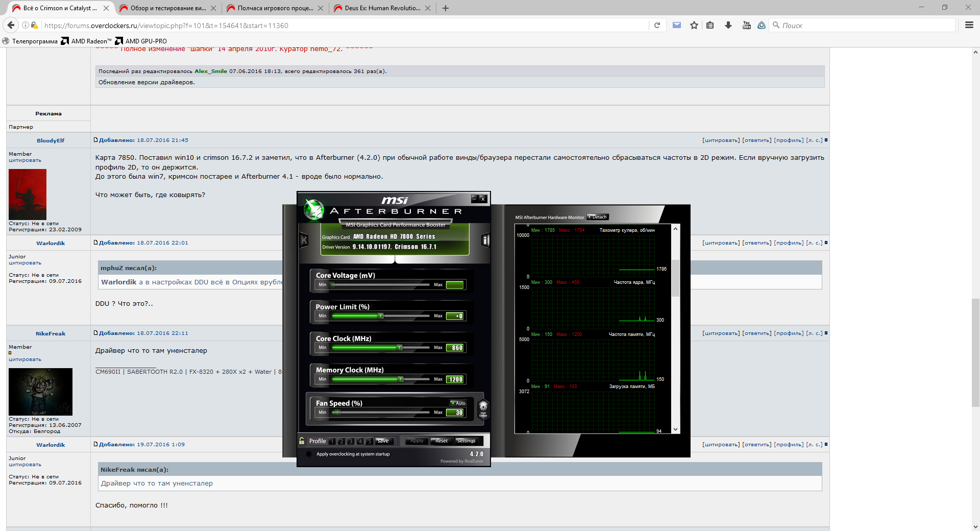Select the 'Всё о Crimson и Catalyst' tab
This screenshot has width=980, height=531.
point(60,8)
